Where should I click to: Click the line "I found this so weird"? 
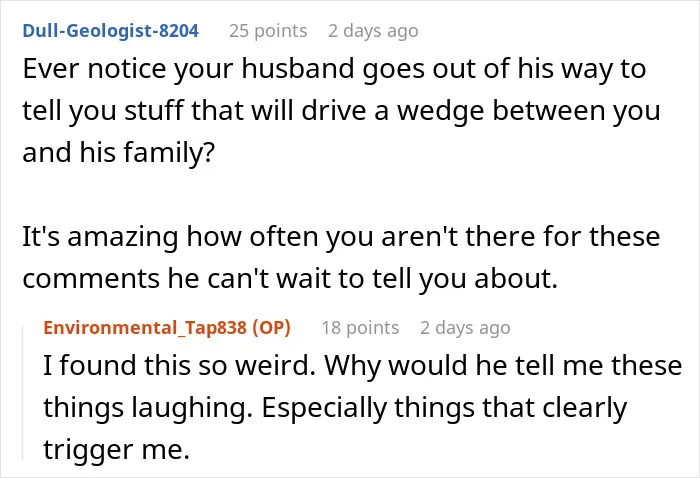click(362, 366)
